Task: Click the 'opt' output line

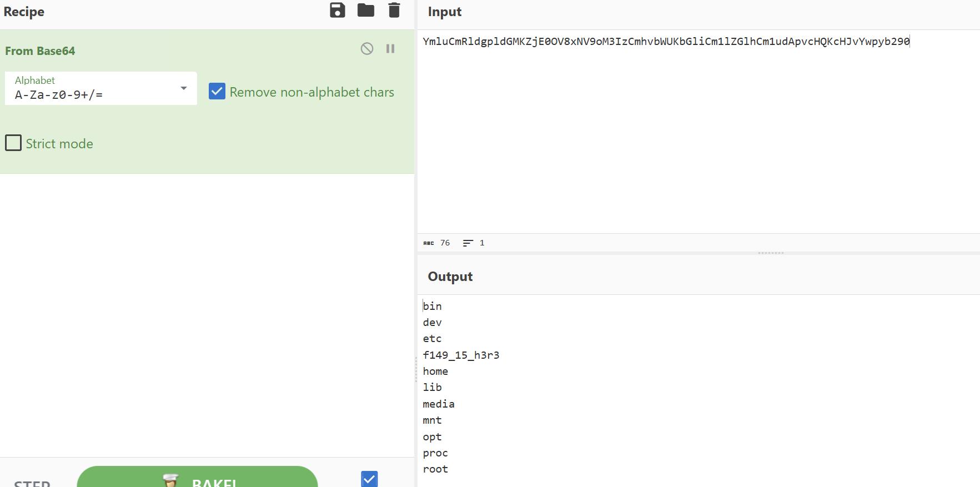Action: (x=433, y=437)
